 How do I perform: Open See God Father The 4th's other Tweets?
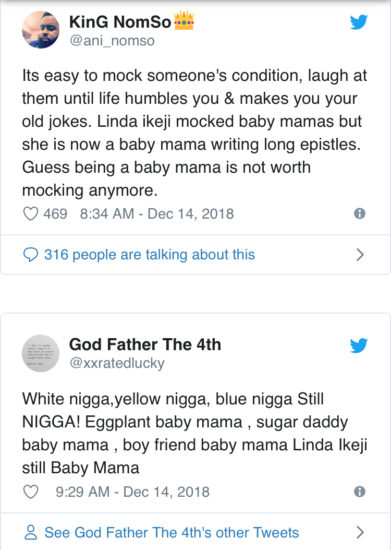click(172, 532)
